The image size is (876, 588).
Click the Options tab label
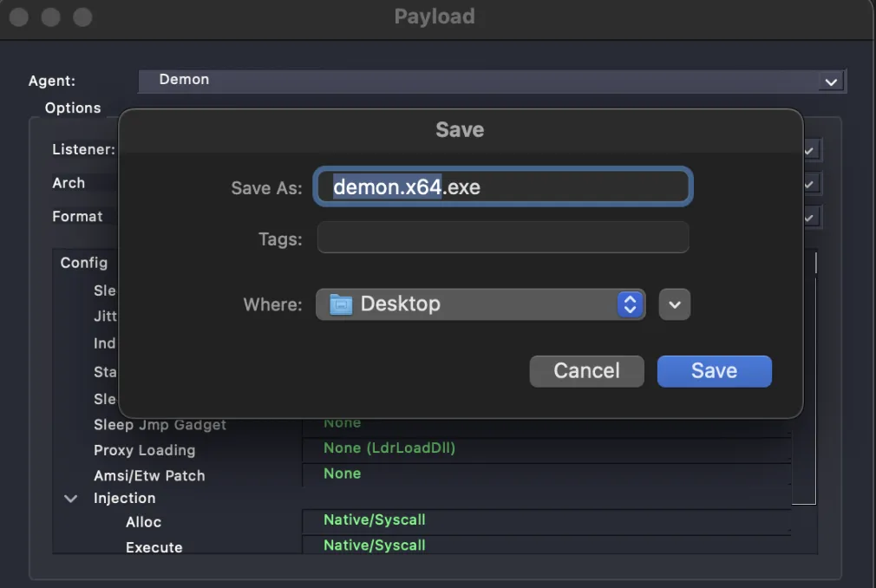point(73,108)
